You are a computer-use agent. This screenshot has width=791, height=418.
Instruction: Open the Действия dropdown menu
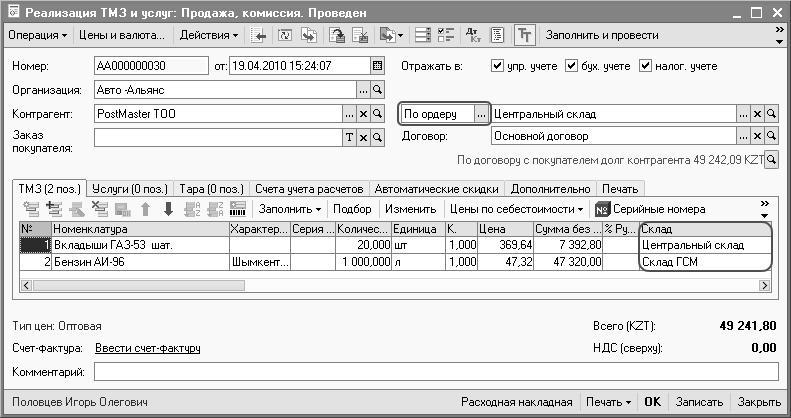pyautogui.click(x=209, y=35)
